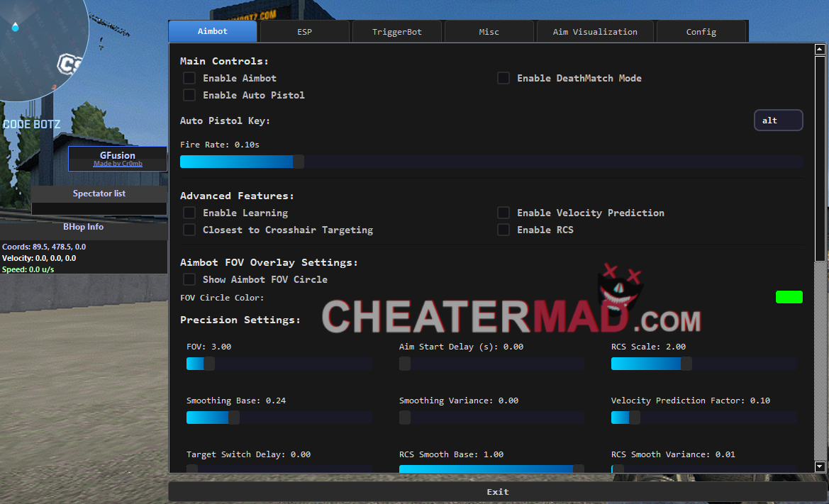The height and width of the screenshot is (504, 829).
Task: Click the scrollbar up arrow
Action: (820, 49)
